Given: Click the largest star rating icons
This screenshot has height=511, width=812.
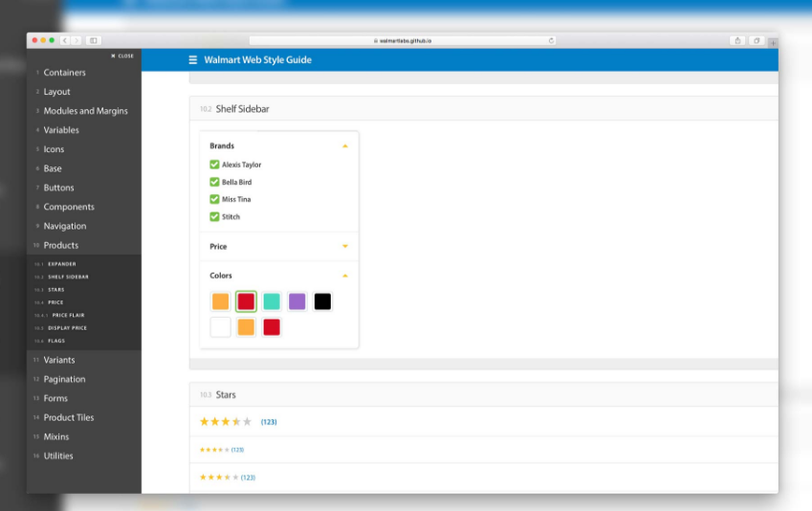Looking at the screenshot, I should pos(226,422).
